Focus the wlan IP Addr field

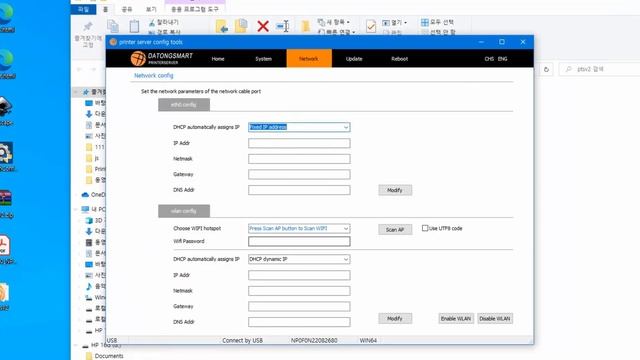(x=299, y=275)
